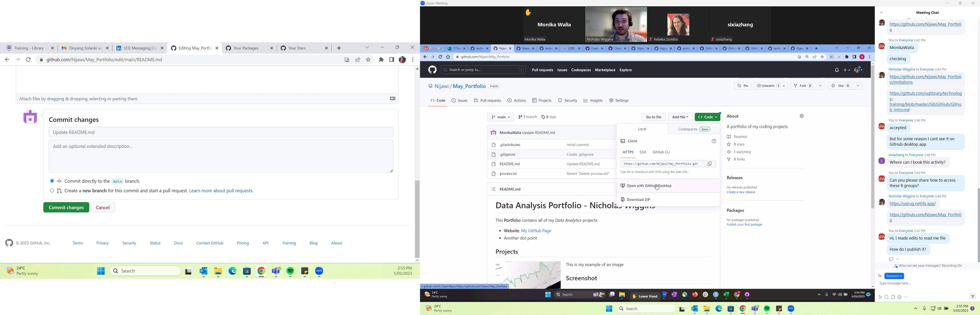Attach file icon in meeting chat
980x315 pixels.
point(893,297)
